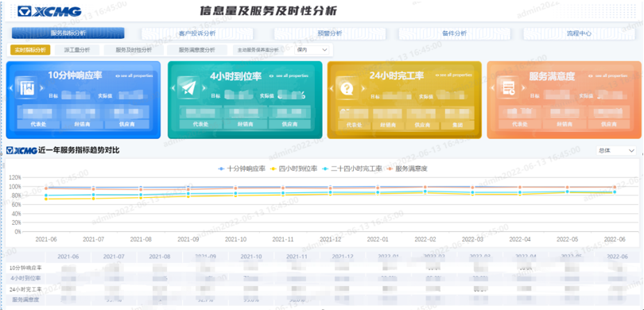The width and height of the screenshot is (644, 310).
Task: Click yellow 四小时到位率 data point at 2021-06
Action: [x=46, y=200]
